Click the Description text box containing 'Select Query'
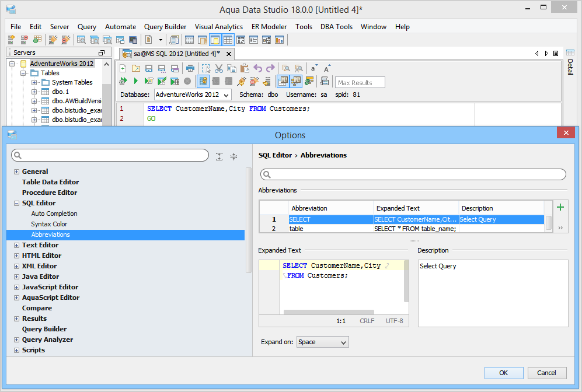Viewport: 582px width, 392px height. (x=493, y=293)
